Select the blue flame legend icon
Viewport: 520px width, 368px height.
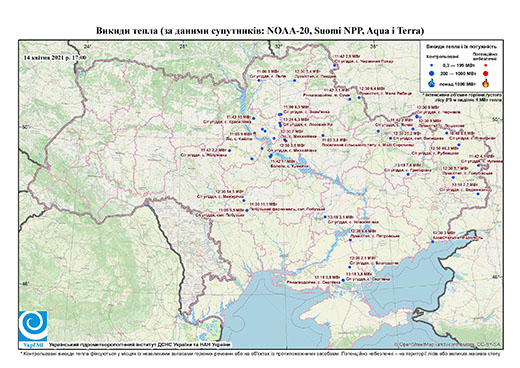pyautogui.click(x=432, y=83)
